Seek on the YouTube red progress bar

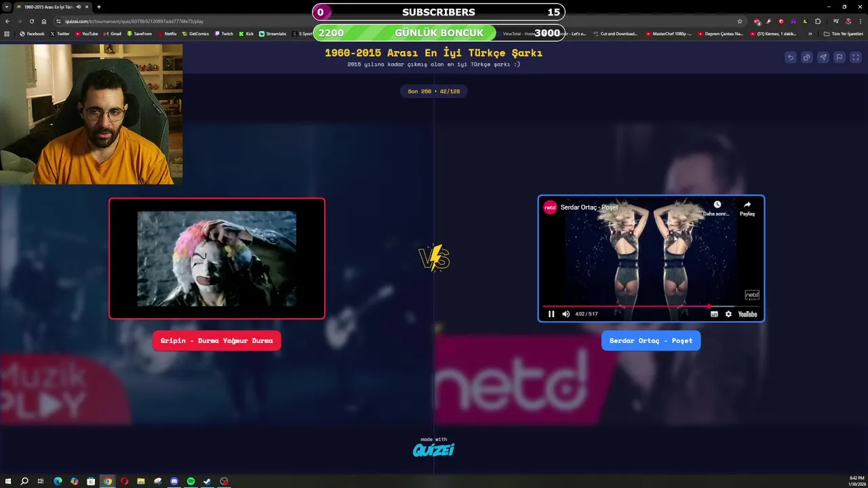coord(651,306)
